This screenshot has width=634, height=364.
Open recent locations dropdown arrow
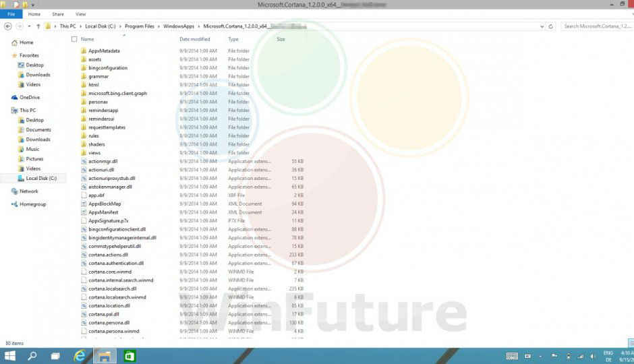pos(29,26)
